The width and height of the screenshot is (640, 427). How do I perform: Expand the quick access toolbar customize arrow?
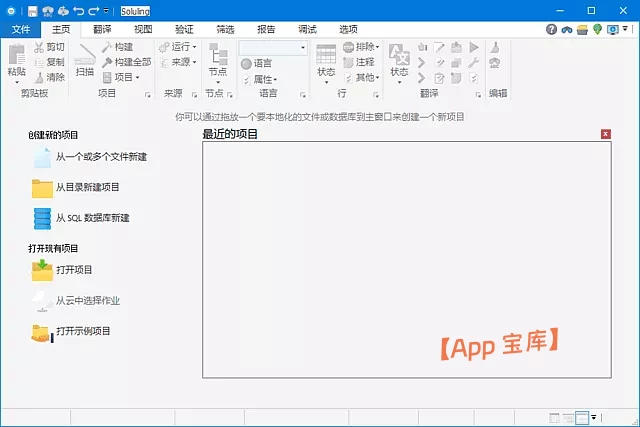coord(106,11)
